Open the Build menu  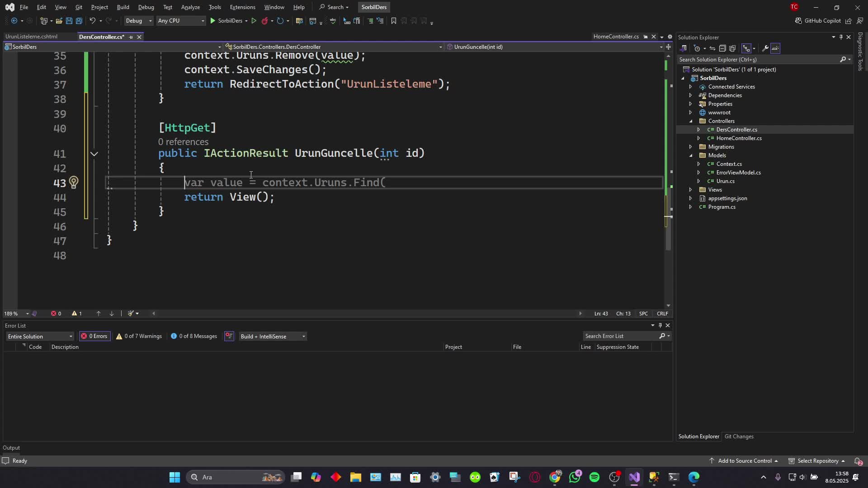tap(123, 7)
